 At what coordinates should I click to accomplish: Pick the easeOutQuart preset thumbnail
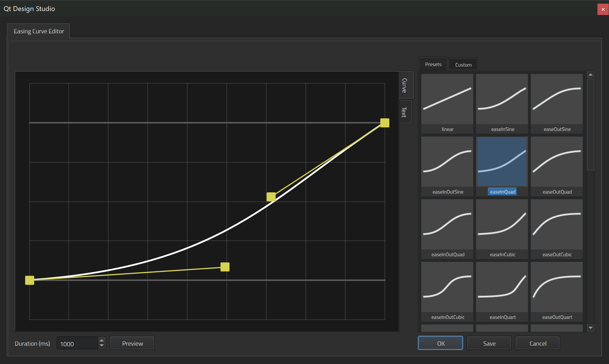(556, 287)
